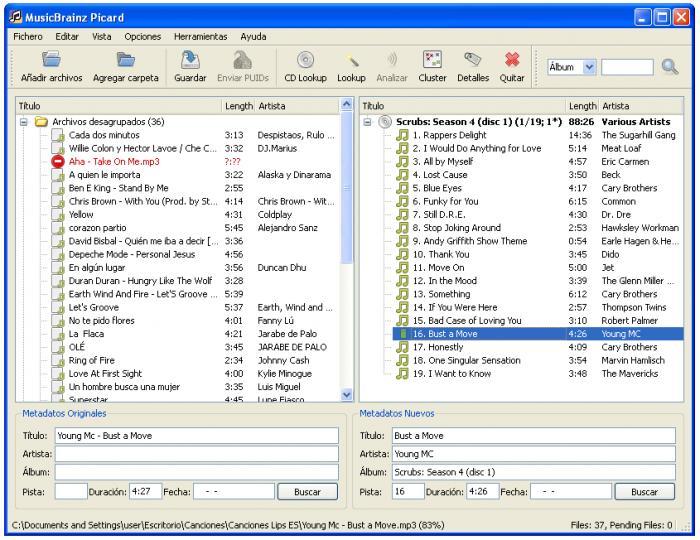Click the Guardar save icon
Viewport: 700px width, 540px height.
[190, 60]
